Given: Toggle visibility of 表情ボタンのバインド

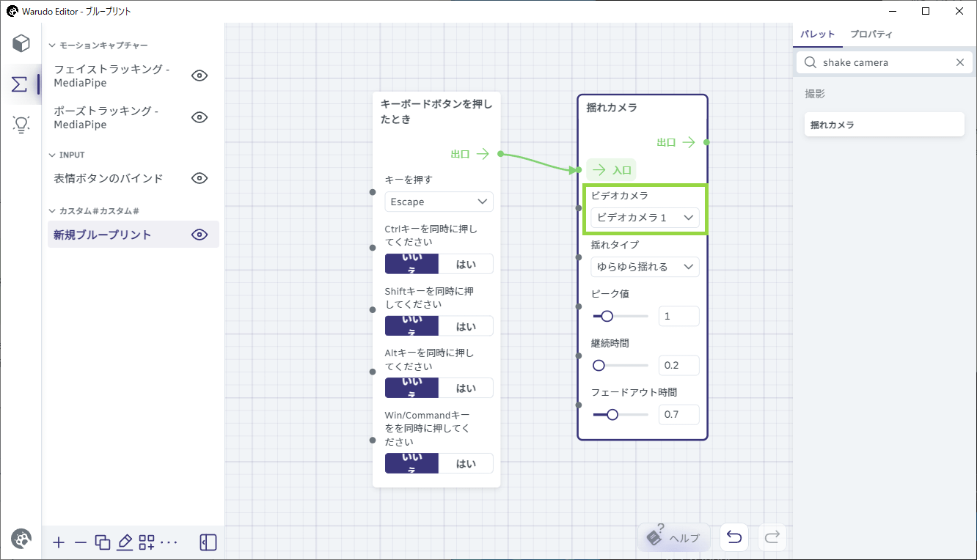Looking at the screenshot, I should (x=200, y=178).
